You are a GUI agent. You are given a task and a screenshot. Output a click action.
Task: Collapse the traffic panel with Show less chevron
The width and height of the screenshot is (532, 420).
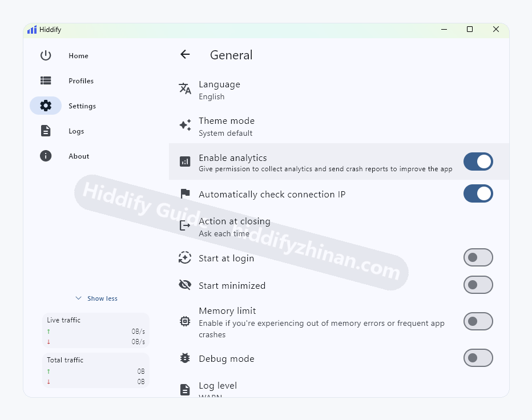[x=78, y=298]
